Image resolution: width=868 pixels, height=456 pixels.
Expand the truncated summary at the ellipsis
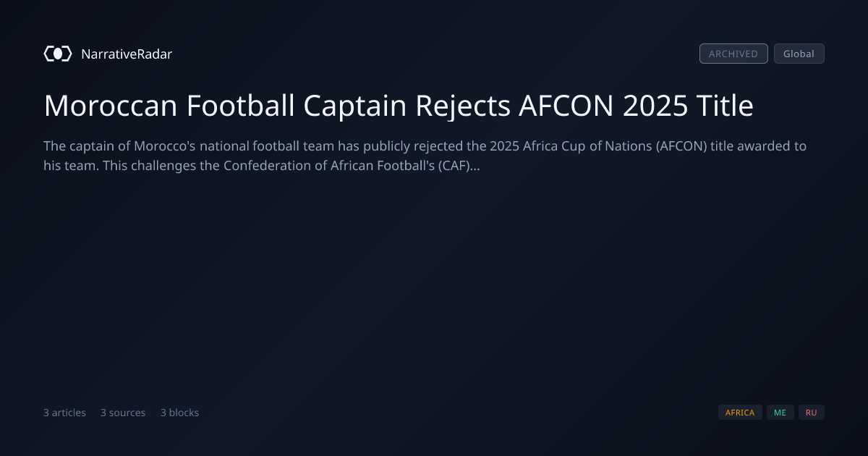click(475, 166)
